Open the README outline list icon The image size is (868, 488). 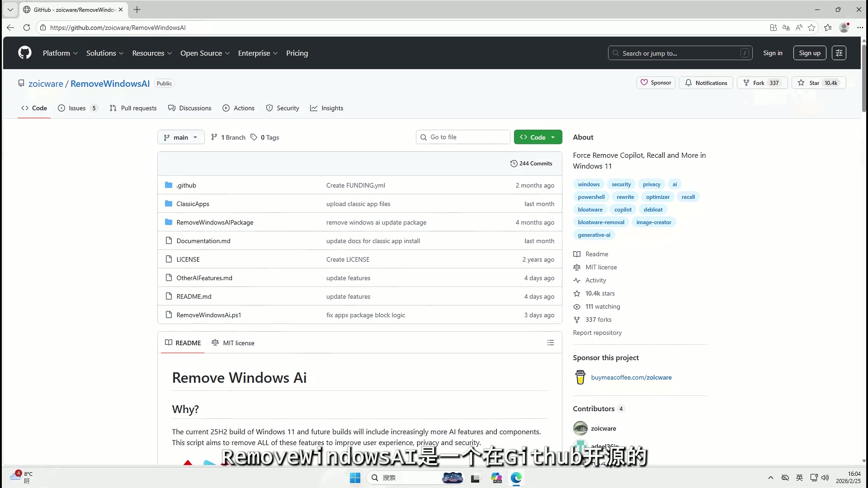pyautogui.click(x=550, y=343)
